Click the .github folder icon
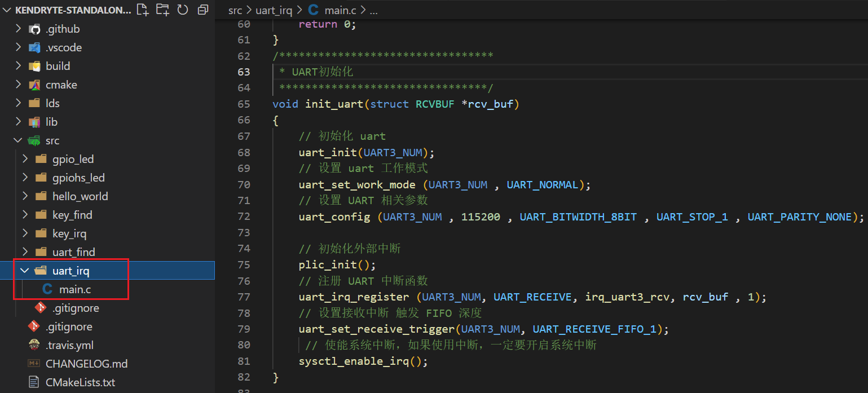868x393 pixels. click(35, 29)
